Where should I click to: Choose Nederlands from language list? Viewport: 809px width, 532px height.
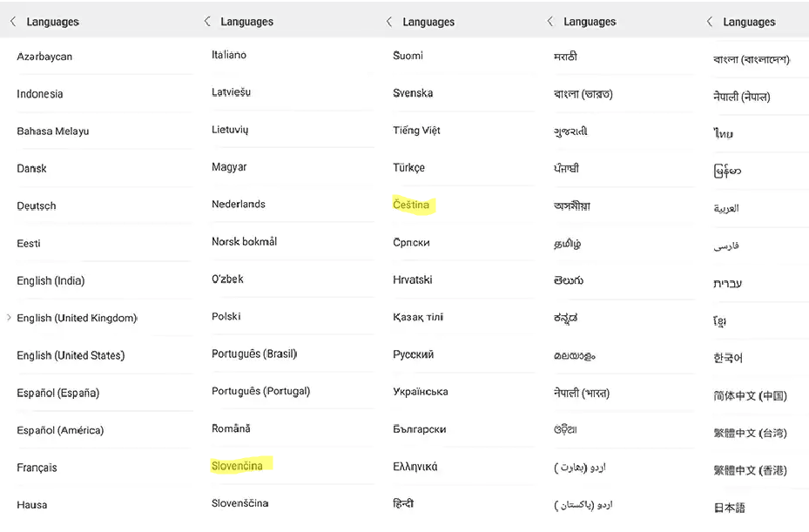point(239,204)
